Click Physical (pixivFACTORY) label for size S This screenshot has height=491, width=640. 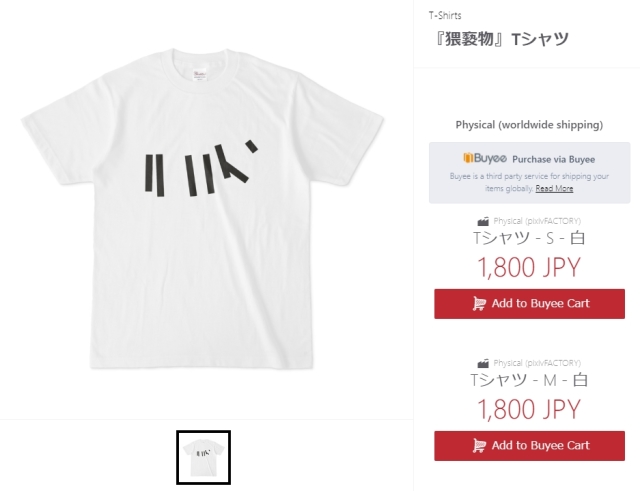coord(537,221)
